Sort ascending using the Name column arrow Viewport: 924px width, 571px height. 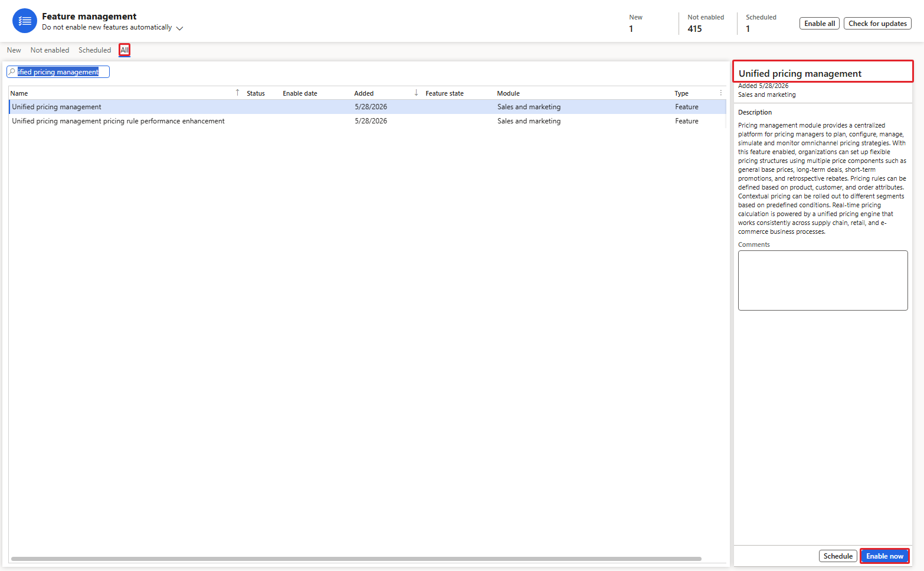(237, 93)
